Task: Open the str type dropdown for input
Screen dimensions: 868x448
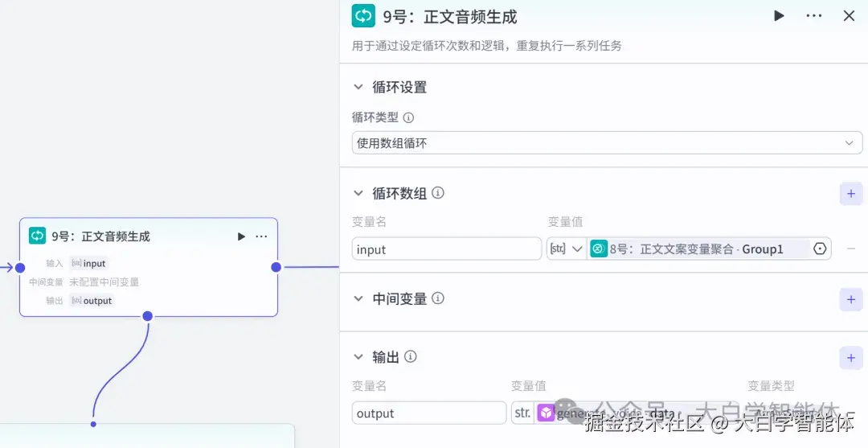Action: pyautogui.click(x=567, y=249)
